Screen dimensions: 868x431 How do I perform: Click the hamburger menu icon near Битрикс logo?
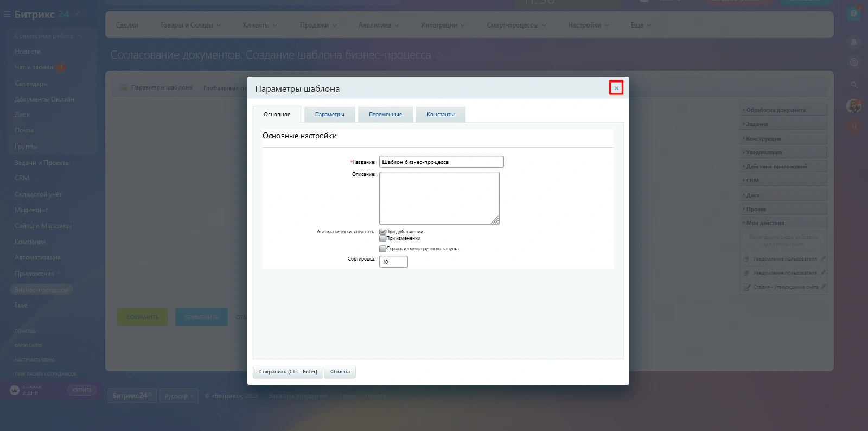pyautogui.click(x=7, y=14)
